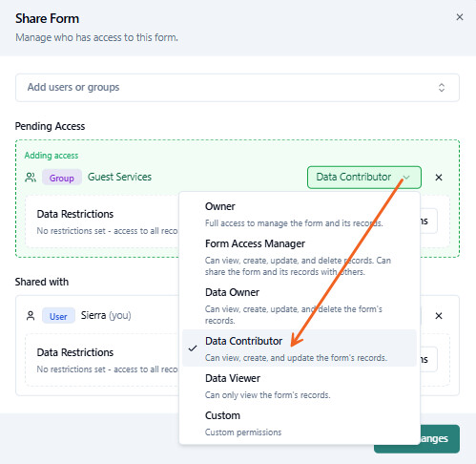
Task: Click the group people icon beside Guest Services
Action: pos(31,178)
